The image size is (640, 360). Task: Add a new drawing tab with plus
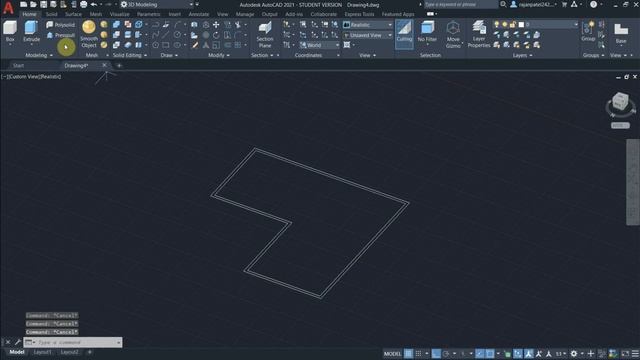coord(119,66)
